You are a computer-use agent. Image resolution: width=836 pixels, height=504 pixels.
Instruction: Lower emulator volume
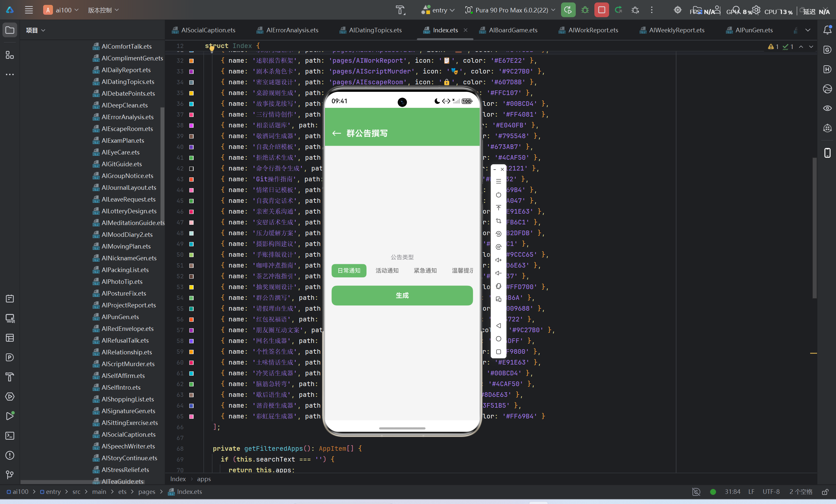coord(498,273)
